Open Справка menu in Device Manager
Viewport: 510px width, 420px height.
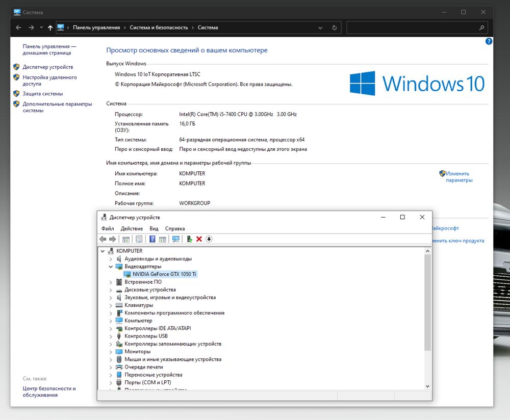pyautogui.click(x=174, y=228)
